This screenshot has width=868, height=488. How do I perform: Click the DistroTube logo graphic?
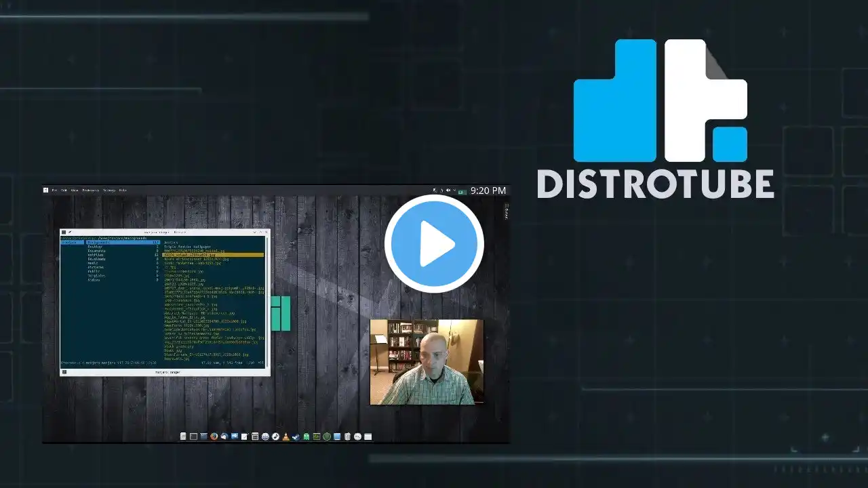660,100
